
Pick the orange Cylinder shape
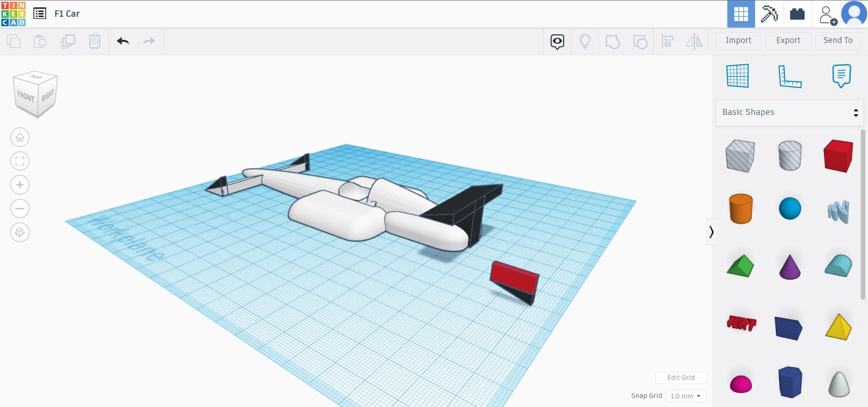(741, 208)
